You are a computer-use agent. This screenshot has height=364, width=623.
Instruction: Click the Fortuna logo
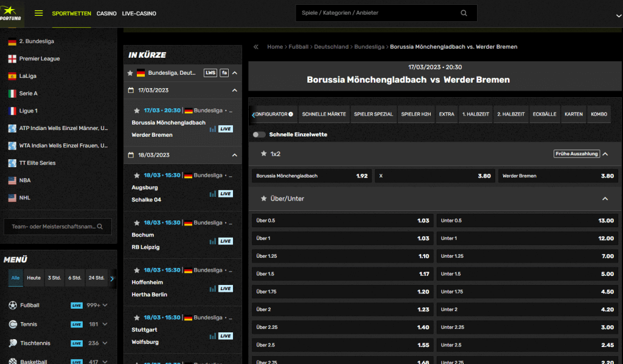pyautogui.click(x=11, y=13)
